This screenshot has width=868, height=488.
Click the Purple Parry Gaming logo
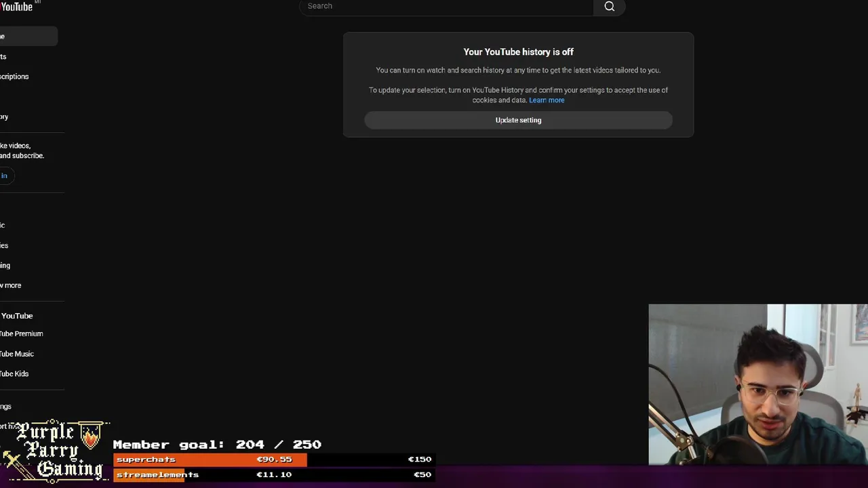(56, 451)
